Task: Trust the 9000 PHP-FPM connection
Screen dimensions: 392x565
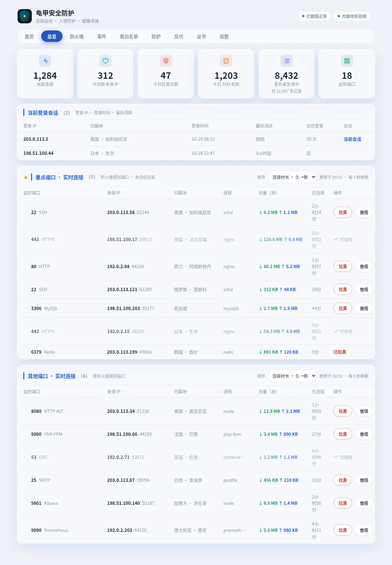Action: point(364,434)
